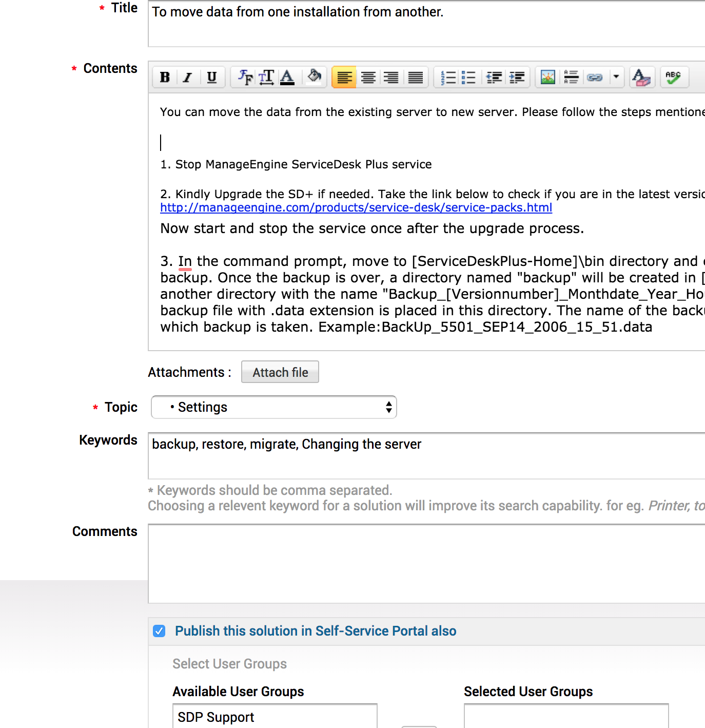Center-align the contents text
This screenshot has height=728, width=705.
coord(368,78)
